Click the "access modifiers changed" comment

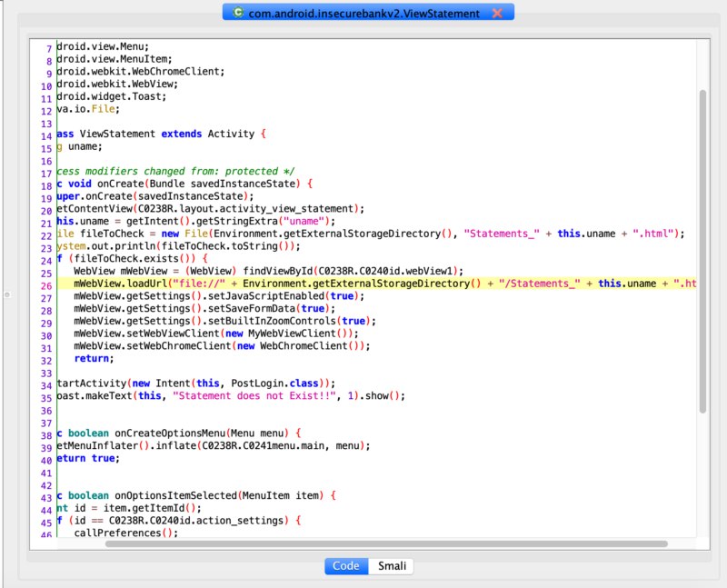(175, 171)
